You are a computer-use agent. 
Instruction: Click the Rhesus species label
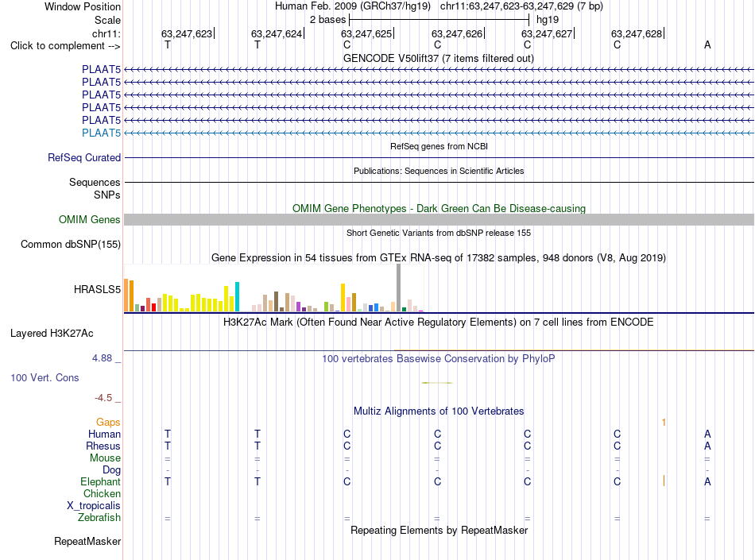pyautogui.click(x=103, y=446)
